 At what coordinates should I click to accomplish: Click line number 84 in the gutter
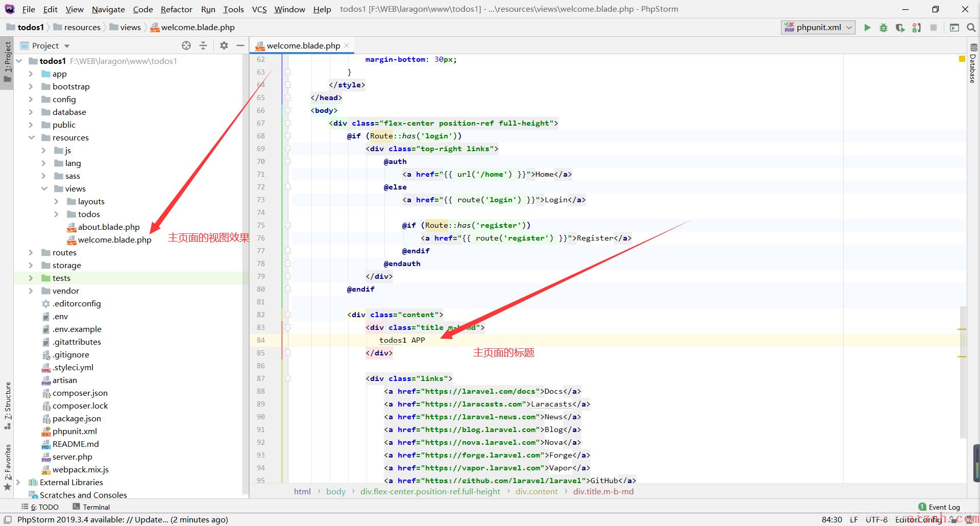[261, 340]
